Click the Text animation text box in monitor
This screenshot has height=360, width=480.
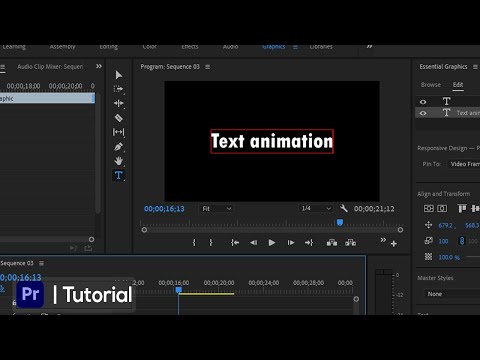pyautogui.click(x=272, y=141)
